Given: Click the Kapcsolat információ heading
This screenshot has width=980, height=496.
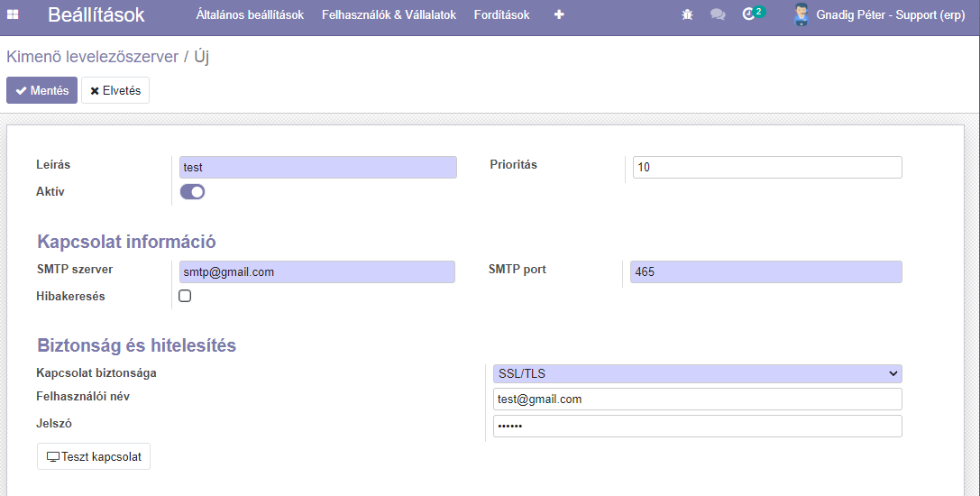Looking at the screenshot, I should click(126, 242).
